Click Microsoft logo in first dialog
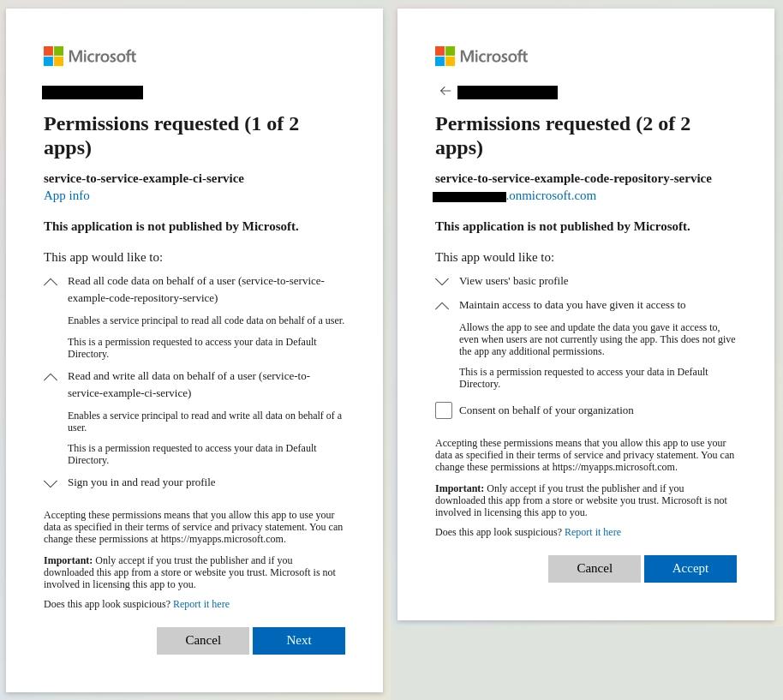The image size is (783, 700). pyautogui.click(x=90, y=57)
